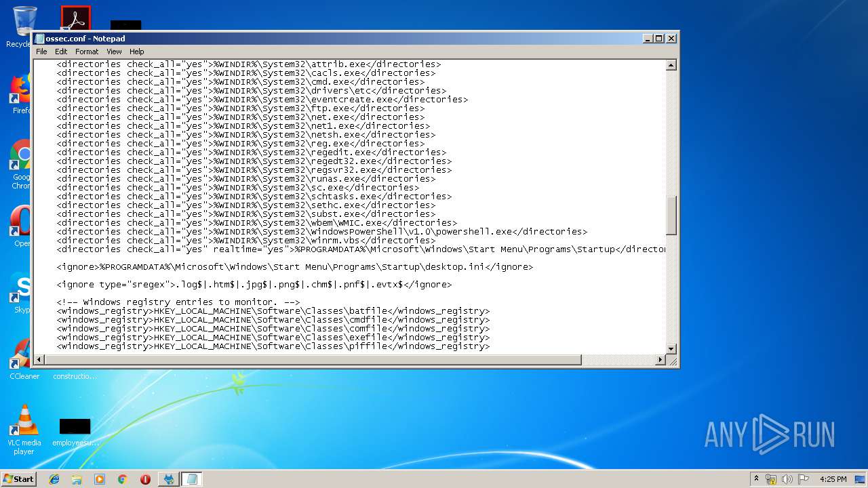The height and width of the screenshot is (488, 868).
Task: Place cursor on the netsh.exe line
Action: pos(246,135)
